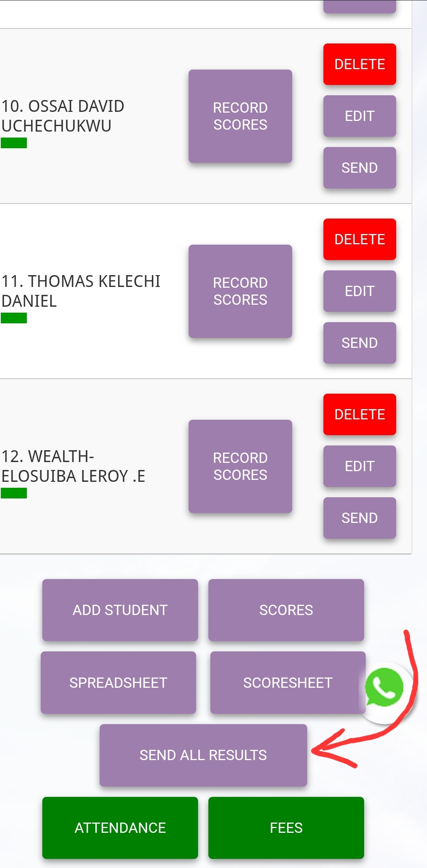Record scores for Wealth-Elosuiba Leroy
The image size is (427, 868).
pos(240,466)
